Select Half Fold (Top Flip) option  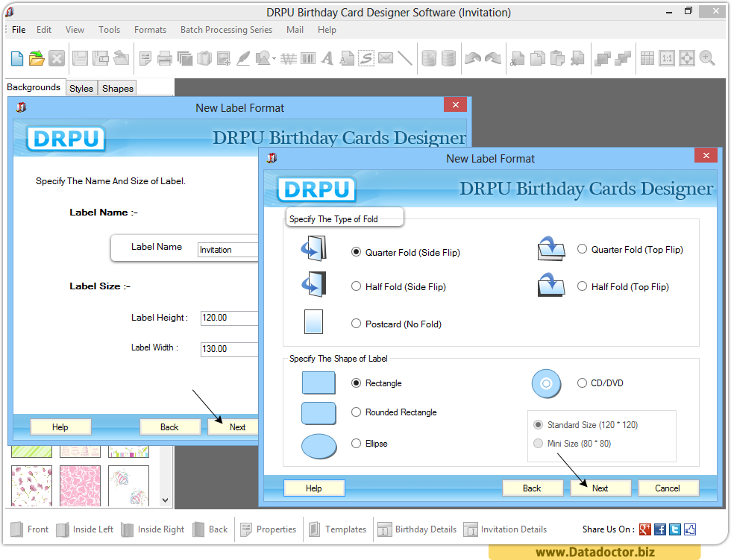coord(582,286)
